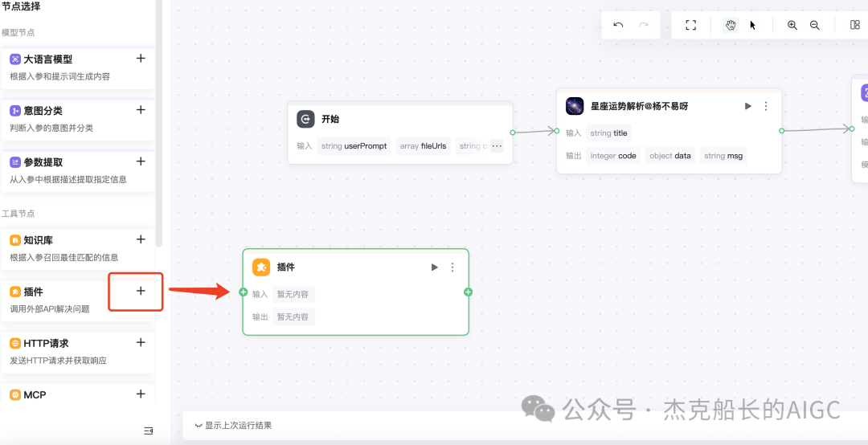Open the 插件 canvas node three-dot menu
The width and height of the screenshot is (868, 445).
452,267
